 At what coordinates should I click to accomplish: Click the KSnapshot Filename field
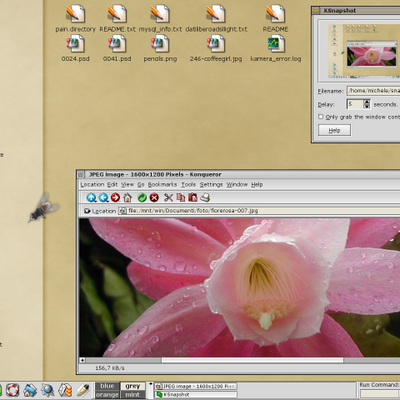[x=373, y=91]
